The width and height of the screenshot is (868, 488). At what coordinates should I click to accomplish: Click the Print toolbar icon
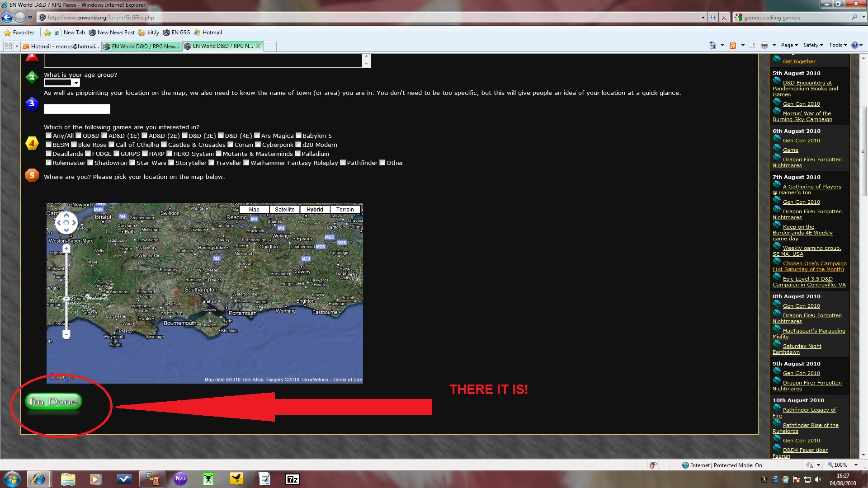tap(764, 45)
